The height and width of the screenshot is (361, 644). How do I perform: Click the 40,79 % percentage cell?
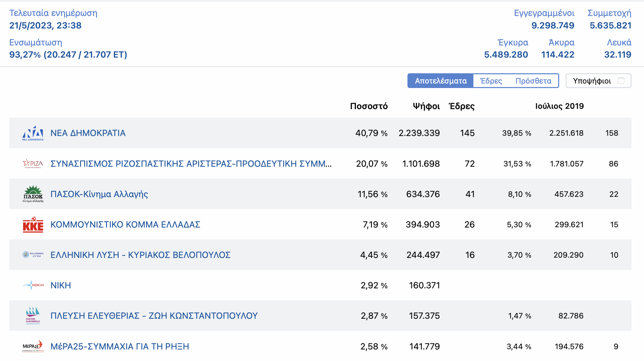click(x=372, y=133)
